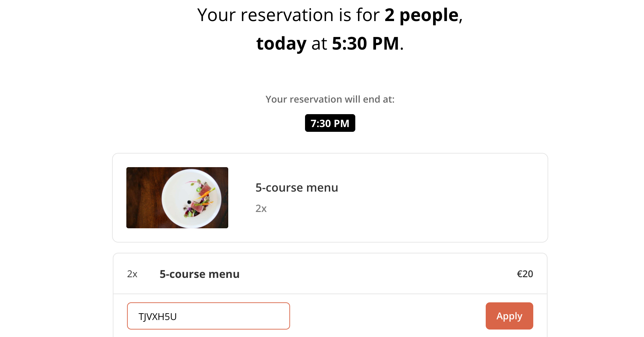Click the 2x quantity in the summary row
This screenshot has width=644, height=337.
point(132,274)
